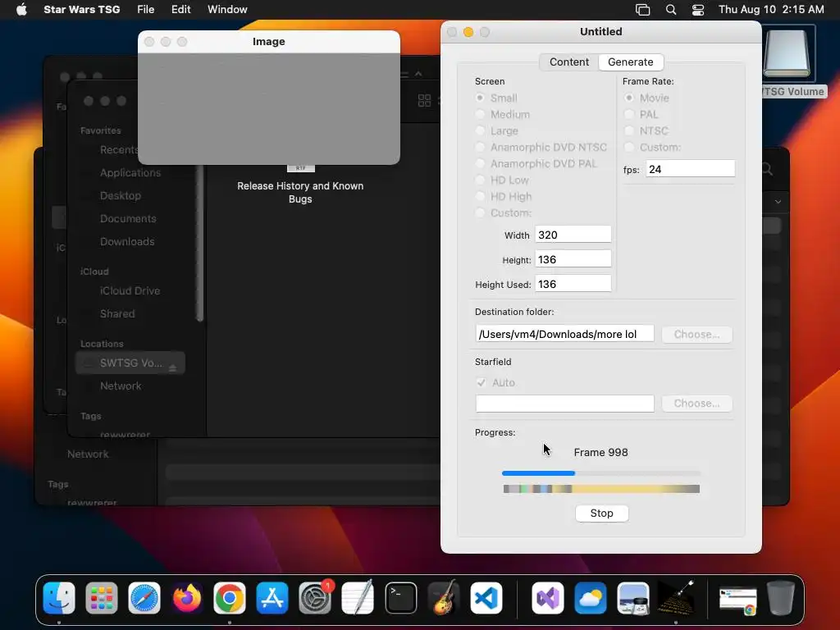The width and height of the screenshot is (840, 630).
Task: Select Custom frame rate option
Action: tap(629, 148)
